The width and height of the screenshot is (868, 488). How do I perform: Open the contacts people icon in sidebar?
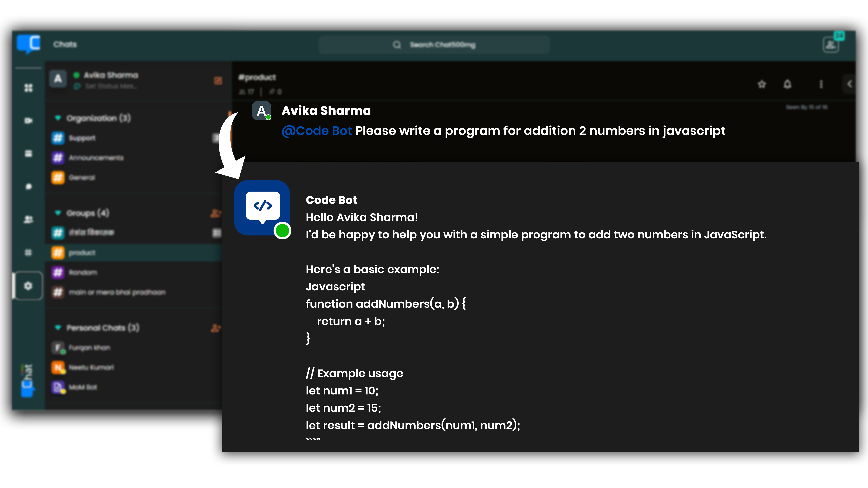(29, 220)
